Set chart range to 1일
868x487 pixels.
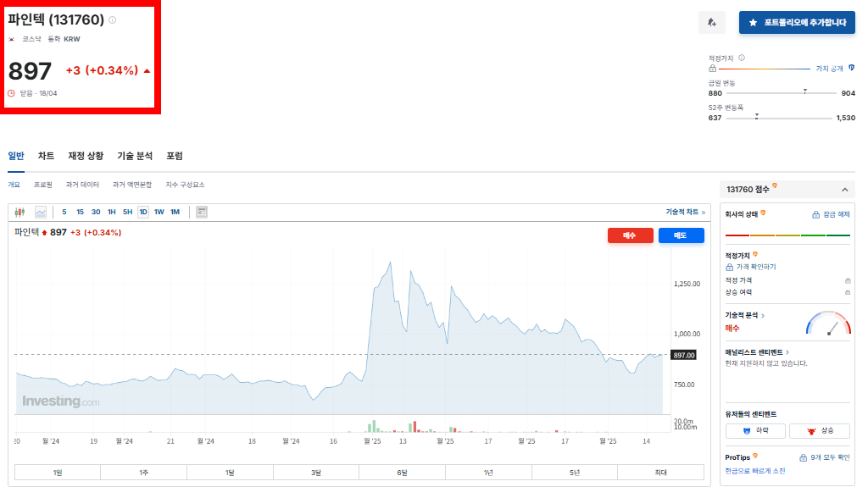(58, 473)
